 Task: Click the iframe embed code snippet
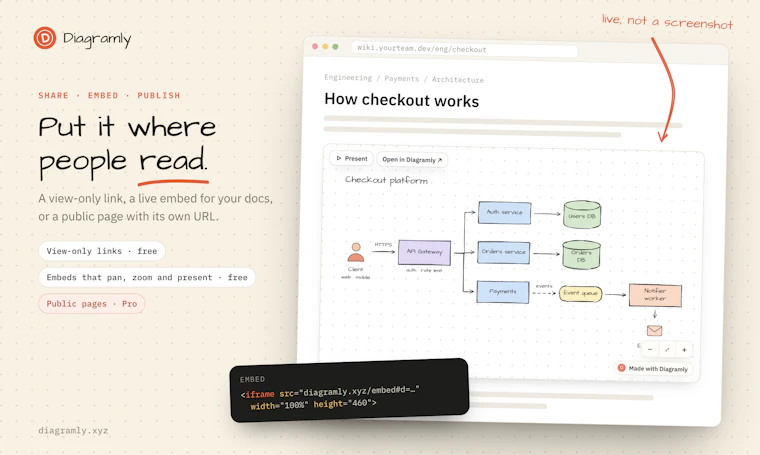[330, 398]
